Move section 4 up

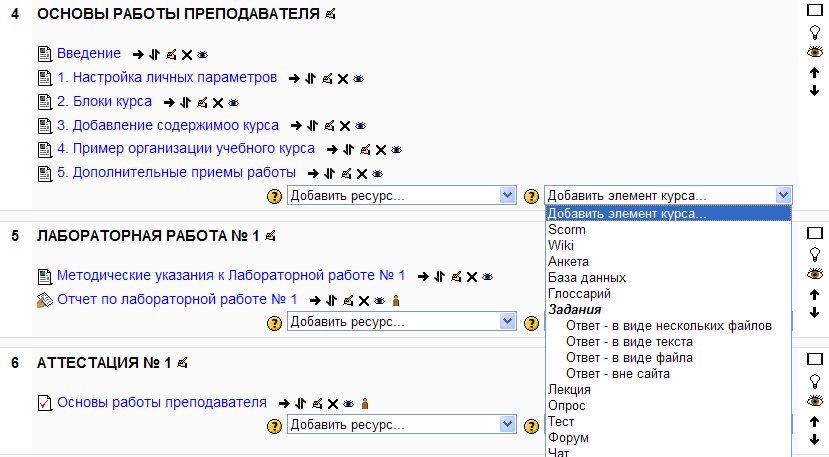pos(814,73)
